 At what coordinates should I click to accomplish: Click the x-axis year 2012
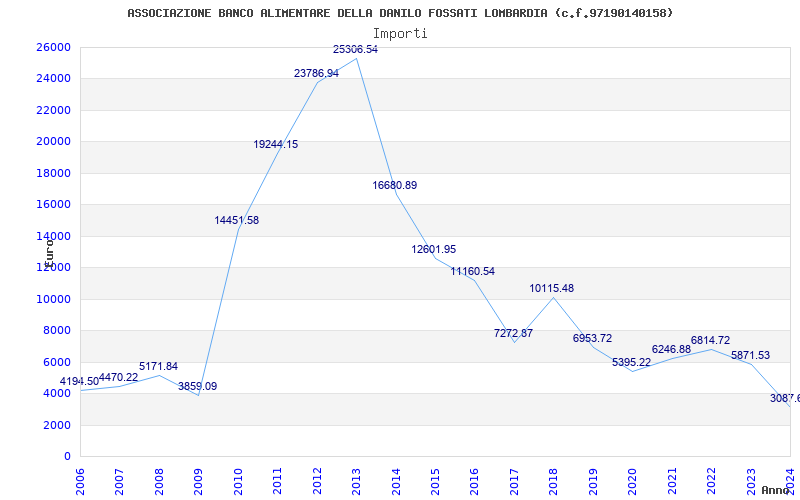316,482
